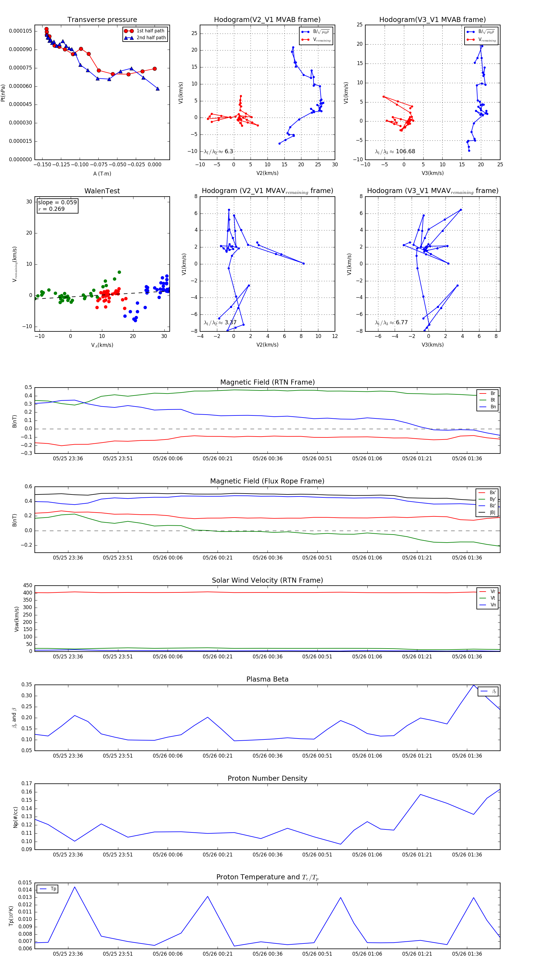Click the Bz' legend entry
535x980 pixels.
coord(487,506)
